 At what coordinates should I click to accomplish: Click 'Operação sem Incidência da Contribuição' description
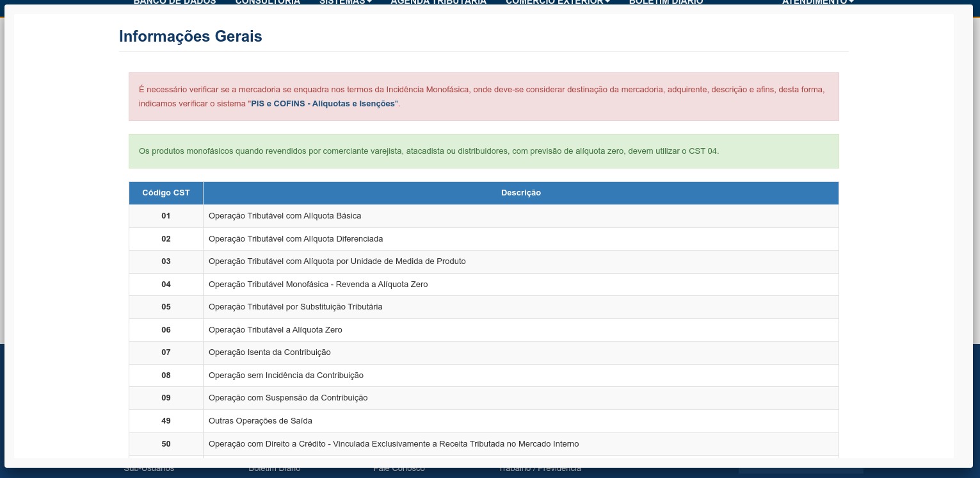[x=286, y=375]
